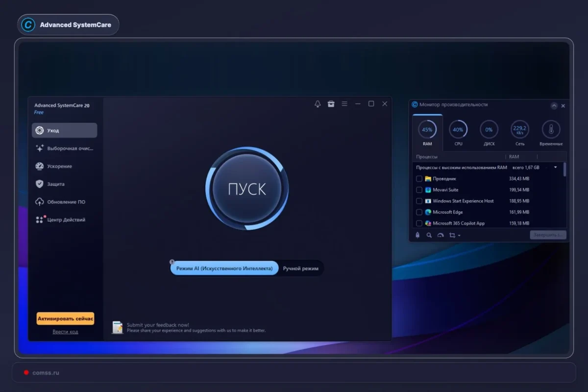Viewport: 588px width, 392px height.
Task: Close the Монитор производительности window
Action: pyautogui.click(x=563, y=105)
